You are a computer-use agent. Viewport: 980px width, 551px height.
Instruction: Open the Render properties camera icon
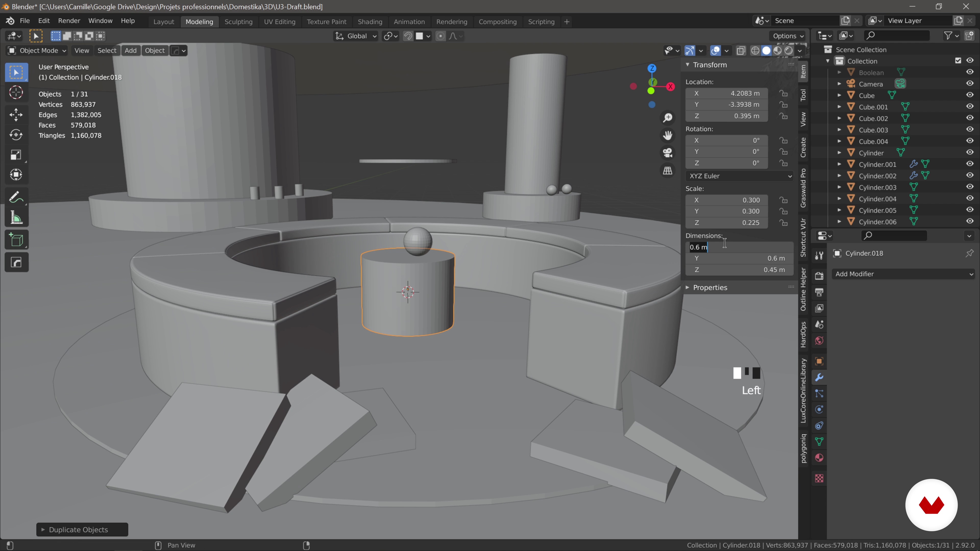[x=819, y=276]
